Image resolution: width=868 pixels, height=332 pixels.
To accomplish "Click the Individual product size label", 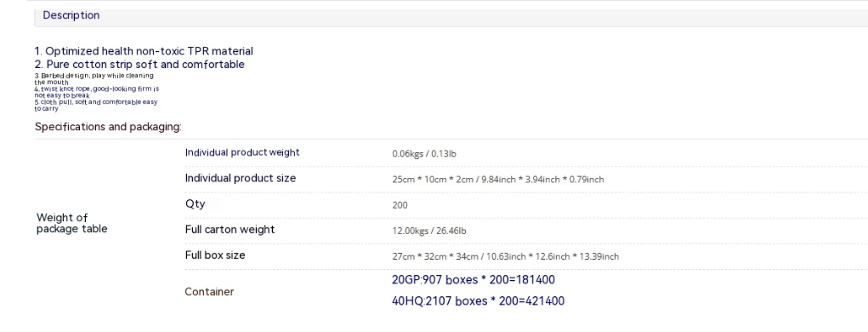I will pyautogui.click(x=241, y=178).
